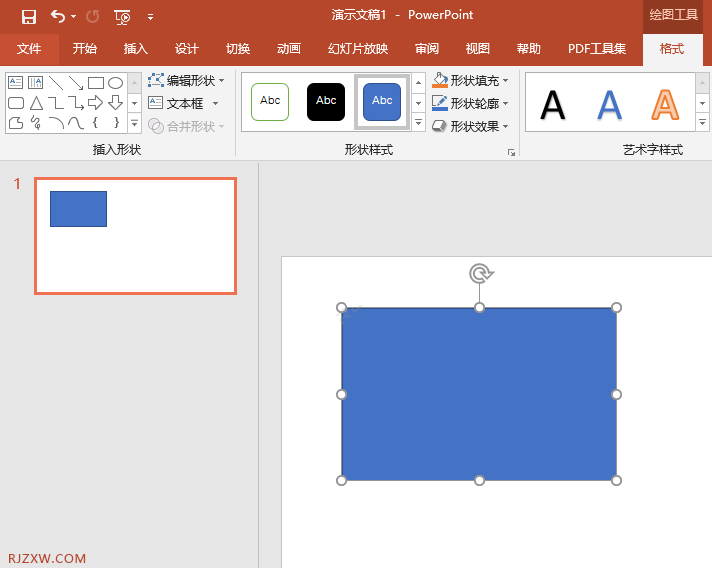Image resolution: width=712 pixels, height=568 pixels.
Task: Choose the rounded rectangle shape
Action: tap(16, 103)
